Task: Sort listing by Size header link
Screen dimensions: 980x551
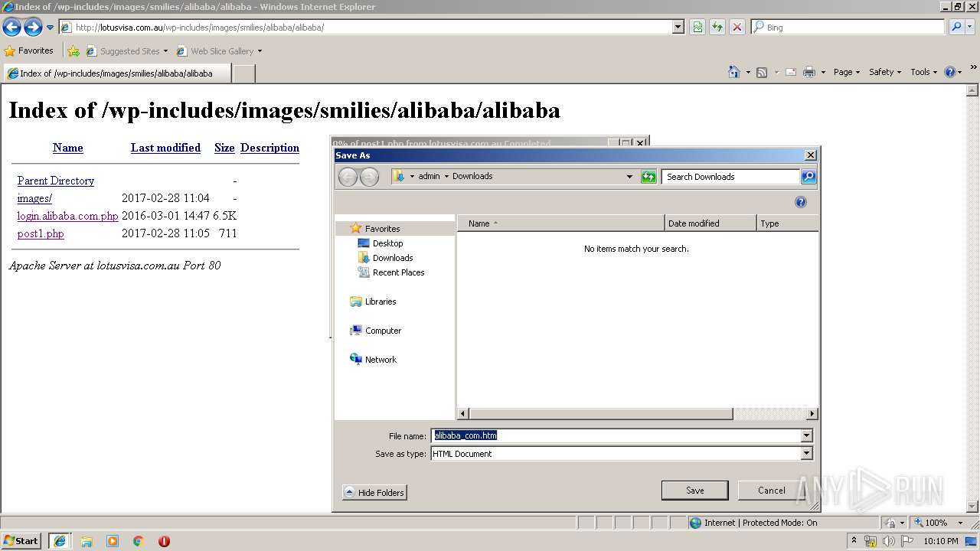Action: 224,148
